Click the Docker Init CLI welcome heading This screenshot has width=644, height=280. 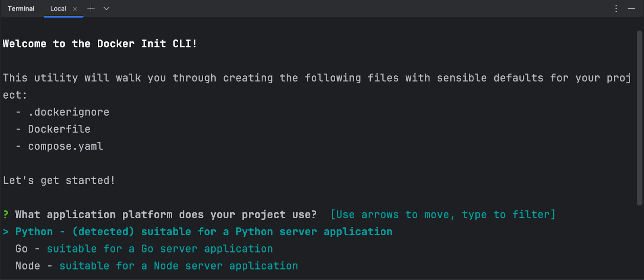click(x=99, y=43)
